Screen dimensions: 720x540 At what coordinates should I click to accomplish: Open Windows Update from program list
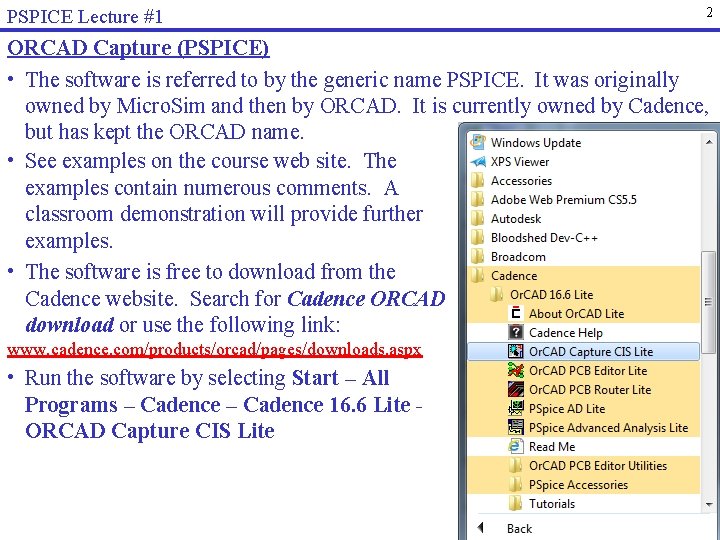[x=584, y=142]
